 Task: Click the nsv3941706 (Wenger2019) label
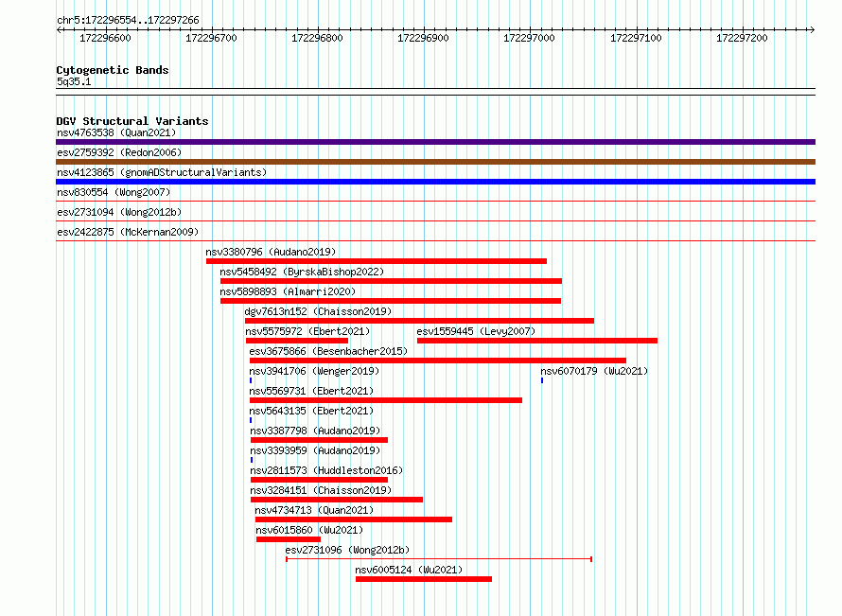[x=314, y=371]
